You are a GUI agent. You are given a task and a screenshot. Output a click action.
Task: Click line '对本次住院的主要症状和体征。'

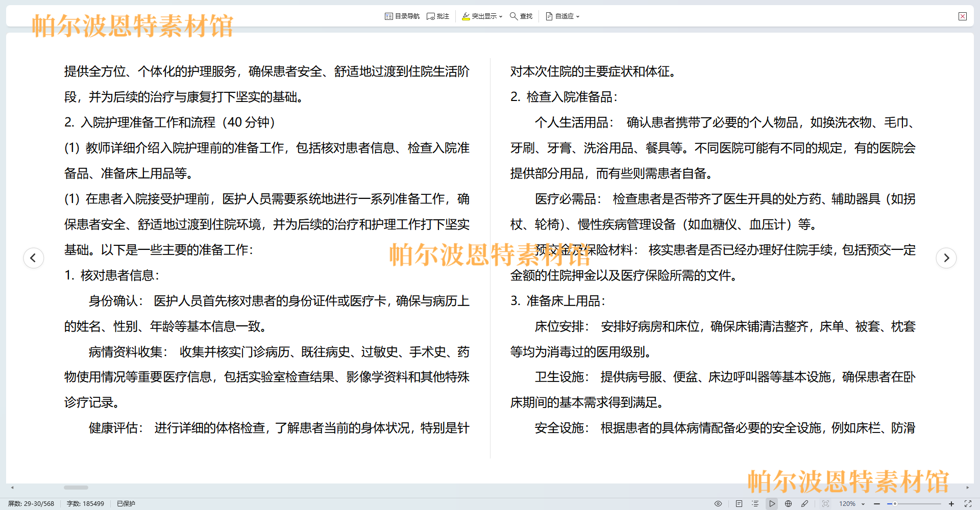pyautogui.click(x=594, y=71)
